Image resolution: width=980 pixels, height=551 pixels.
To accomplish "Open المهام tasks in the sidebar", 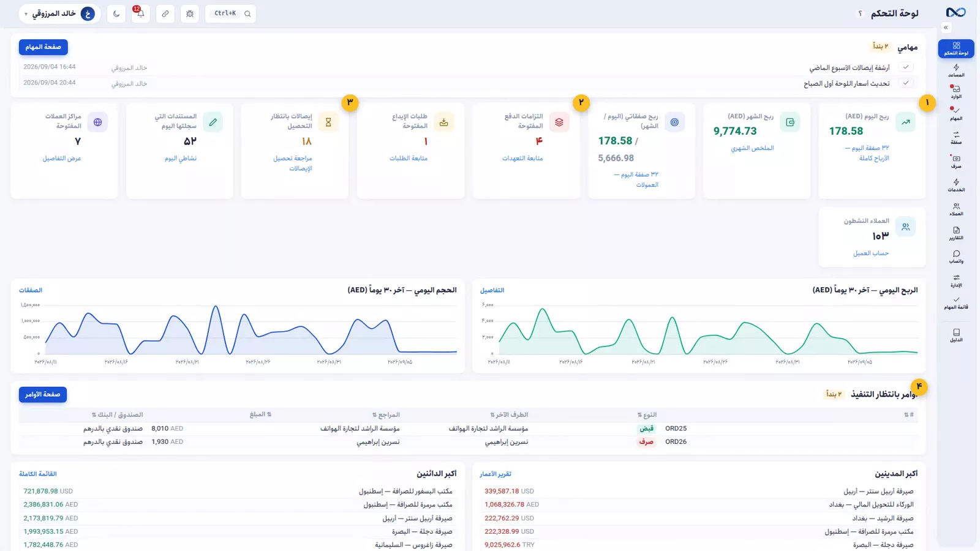I will [x=956, y=114].
